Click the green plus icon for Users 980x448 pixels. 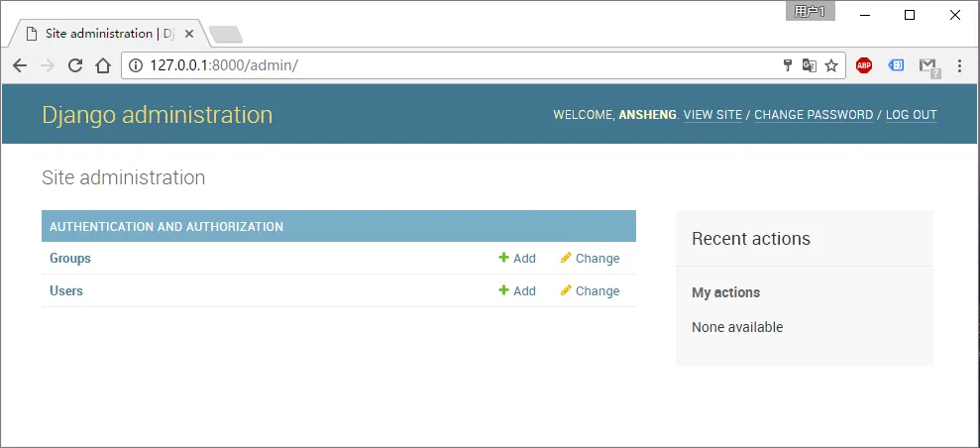click(503, 290)
